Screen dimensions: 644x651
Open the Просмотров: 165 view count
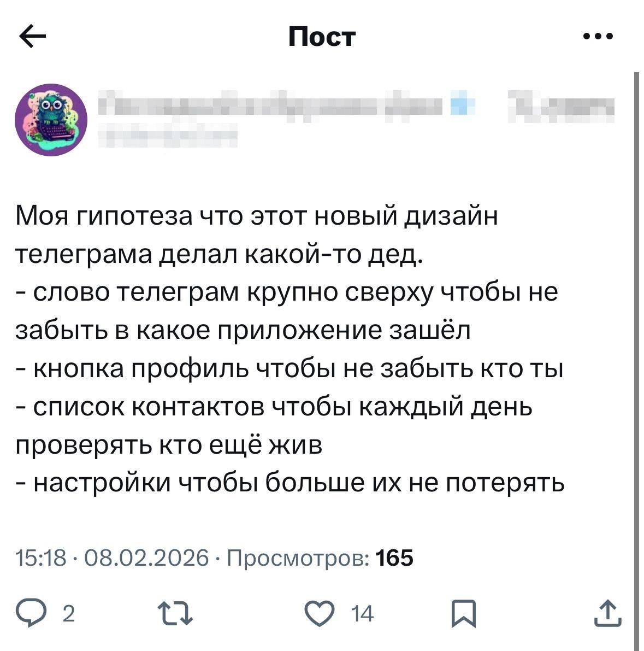[320, 558]
